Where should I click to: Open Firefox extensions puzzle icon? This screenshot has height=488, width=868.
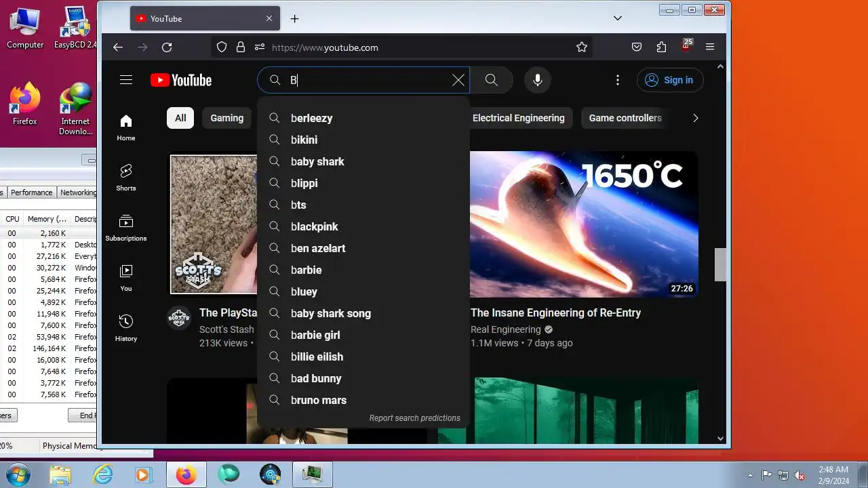pos(661,47)
